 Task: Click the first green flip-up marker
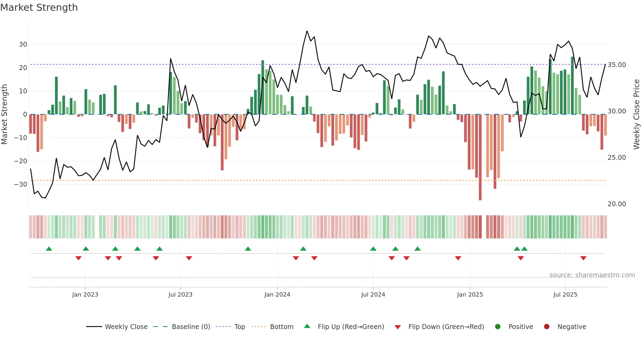pos(49,249)
